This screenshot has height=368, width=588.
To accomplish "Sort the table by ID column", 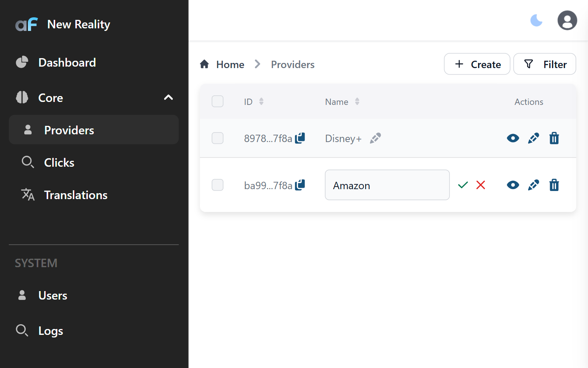I will click(261, 102).
